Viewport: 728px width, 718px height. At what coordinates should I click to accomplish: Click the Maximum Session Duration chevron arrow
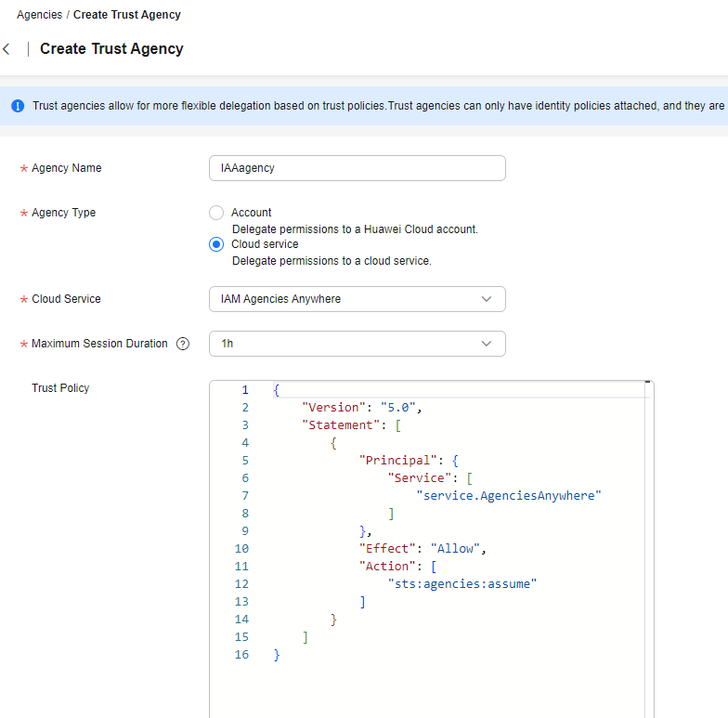tap(487, 344)
